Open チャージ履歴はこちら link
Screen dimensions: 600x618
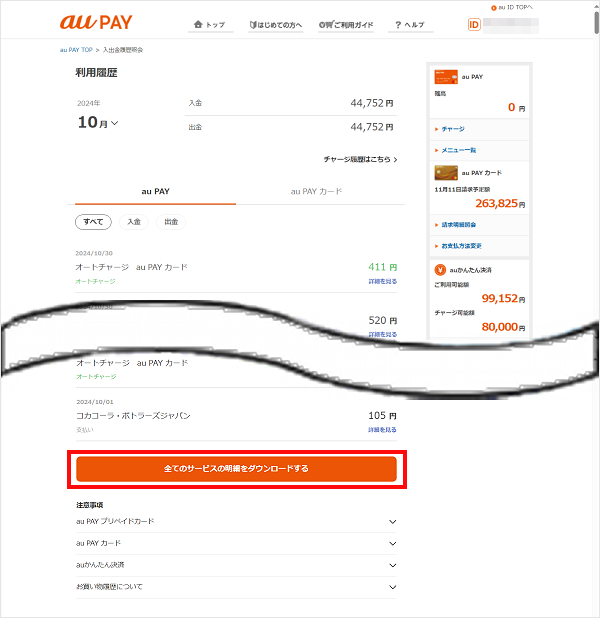pyautogui.click(x=360, y=159)
